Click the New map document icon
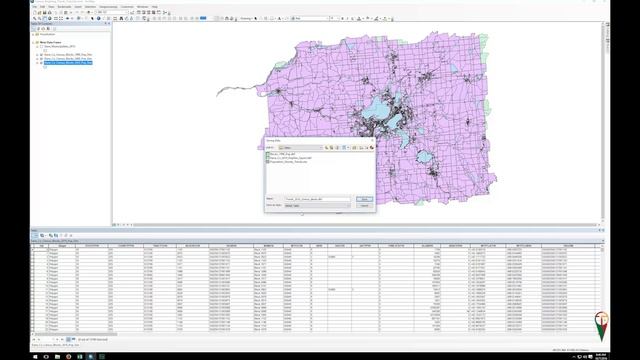Viewport: 640px width, 360px height. click(35, 13)
